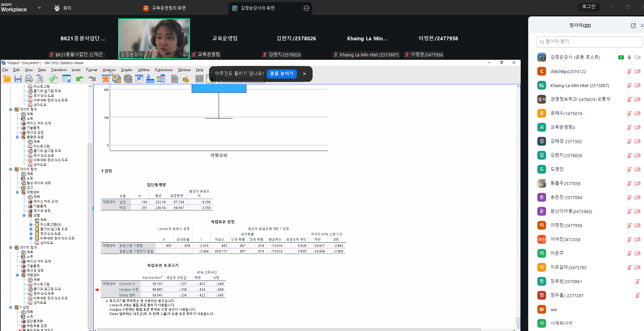Image resolution: width=644 pixels, height=331 pixels.
Task: Click the camera-off icon for 공태수/1675019
Action: tap(638, 113)
